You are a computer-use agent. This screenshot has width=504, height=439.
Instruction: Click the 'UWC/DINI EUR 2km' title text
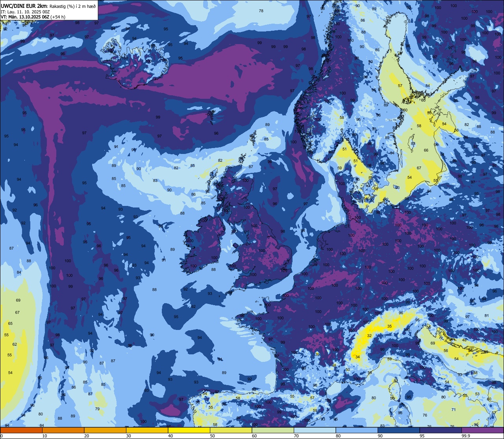point(24,6)
